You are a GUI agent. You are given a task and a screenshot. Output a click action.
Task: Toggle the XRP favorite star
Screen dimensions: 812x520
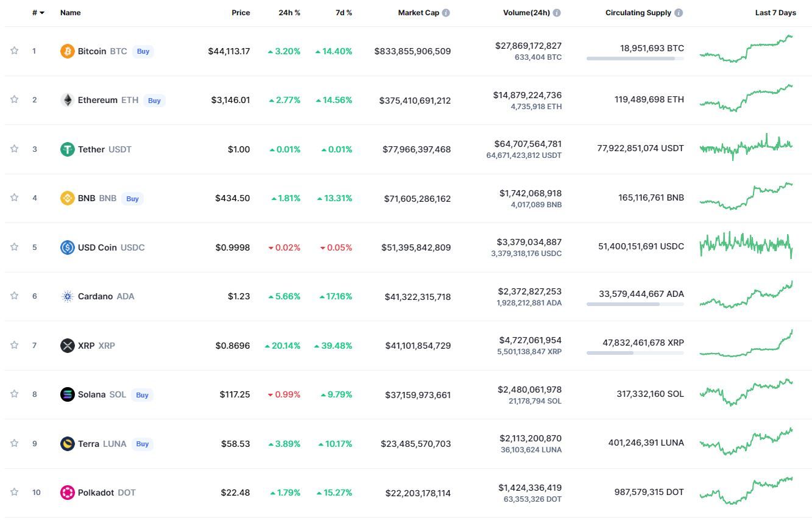point(14,345)
